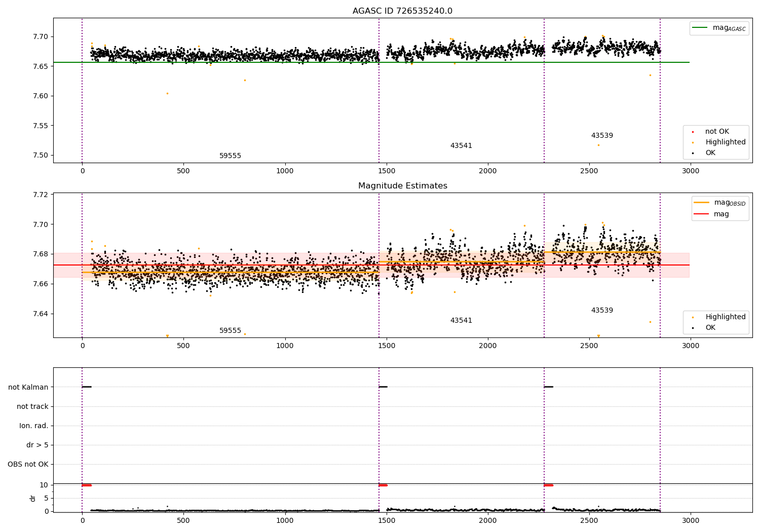760x532 pixels.
Task: Click the 10 tick label on the dr axis
Action: coord(44,485)
